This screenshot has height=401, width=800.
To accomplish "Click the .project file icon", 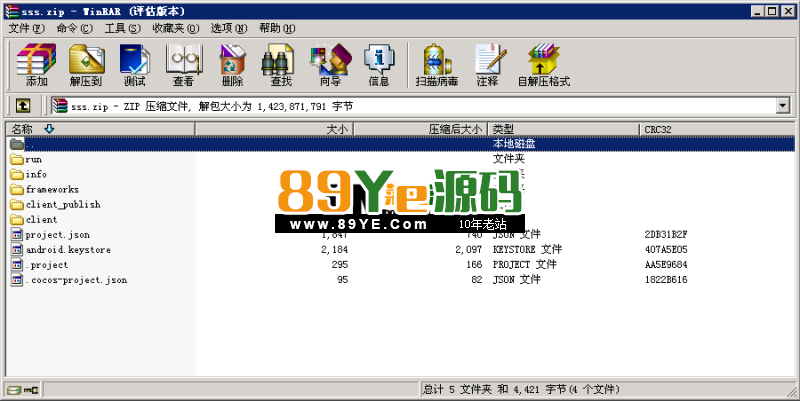I will click(x=17, y=265).
